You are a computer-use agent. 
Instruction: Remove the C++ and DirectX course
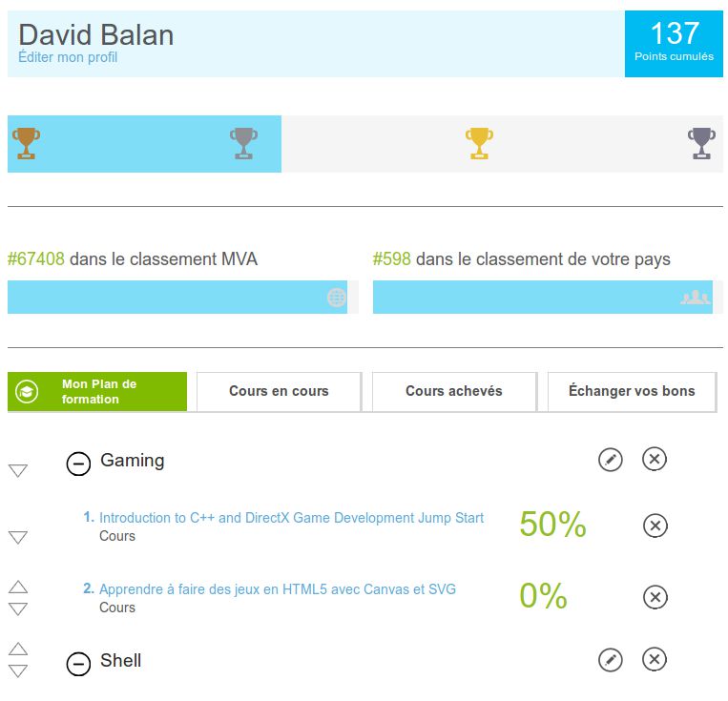tap(655, 526)
